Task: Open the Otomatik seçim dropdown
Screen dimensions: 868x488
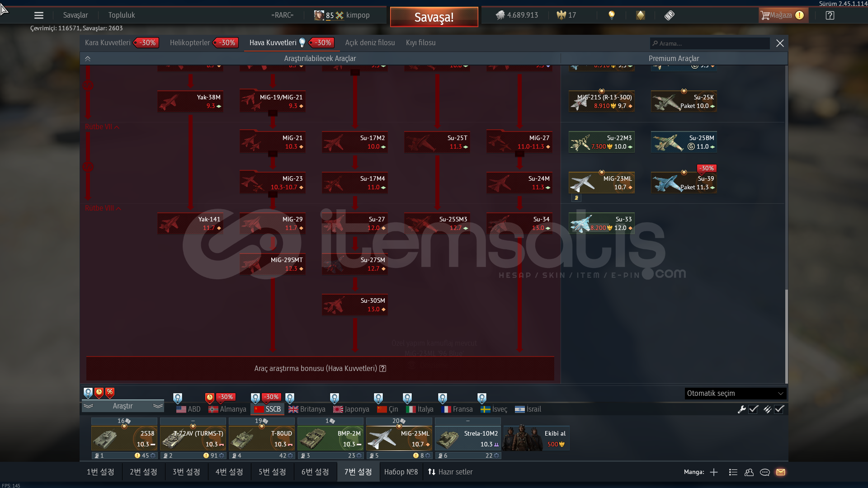Action: coord(735,394)
